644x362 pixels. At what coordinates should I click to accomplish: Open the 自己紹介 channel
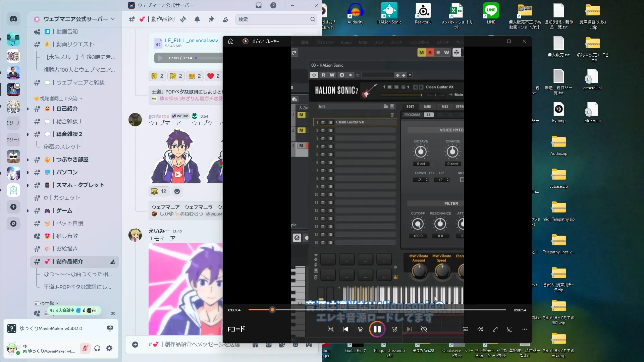(67, 109)
